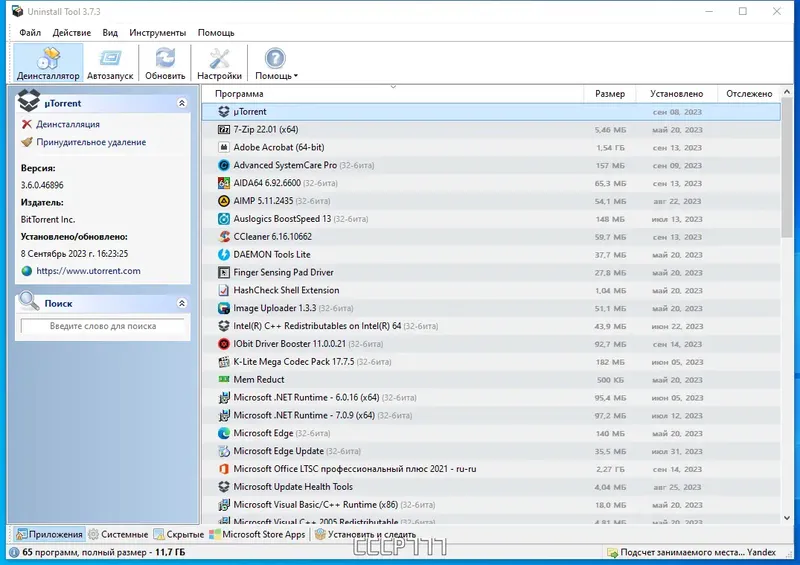
Task: Open the Помощь toolbar dropdown
Action: point(276,63)
